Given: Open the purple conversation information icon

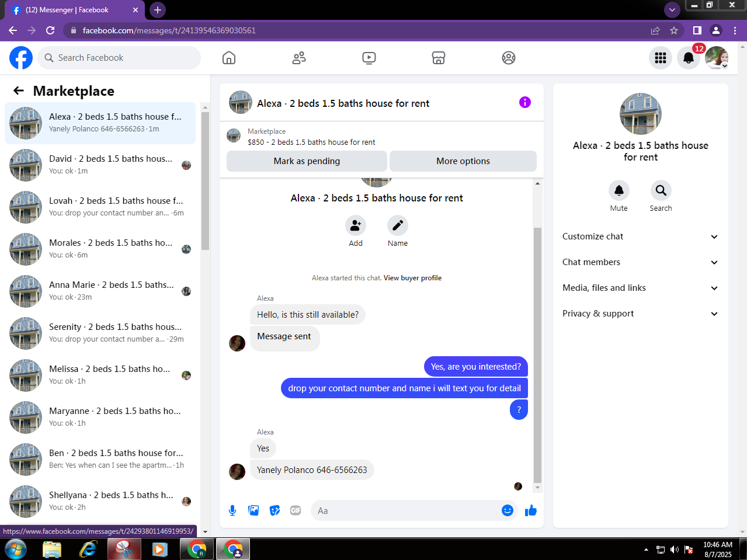Looking at the screenshot, I should (x=525, y=102).
